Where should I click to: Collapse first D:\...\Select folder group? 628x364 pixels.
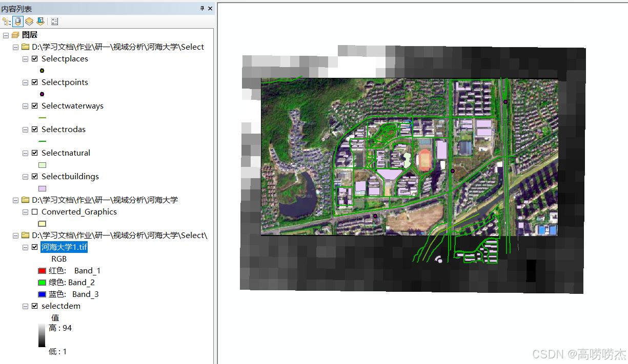pos(15,47)
